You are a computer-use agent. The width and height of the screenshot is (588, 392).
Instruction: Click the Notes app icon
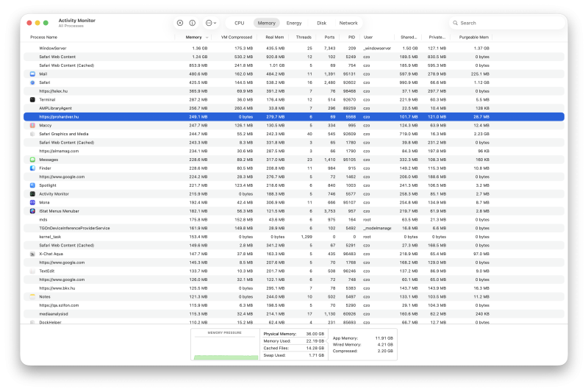32,296
